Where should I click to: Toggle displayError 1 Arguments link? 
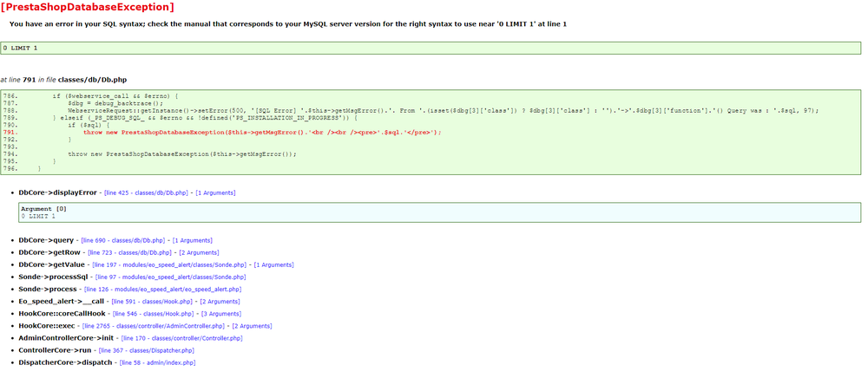(215, 193)
